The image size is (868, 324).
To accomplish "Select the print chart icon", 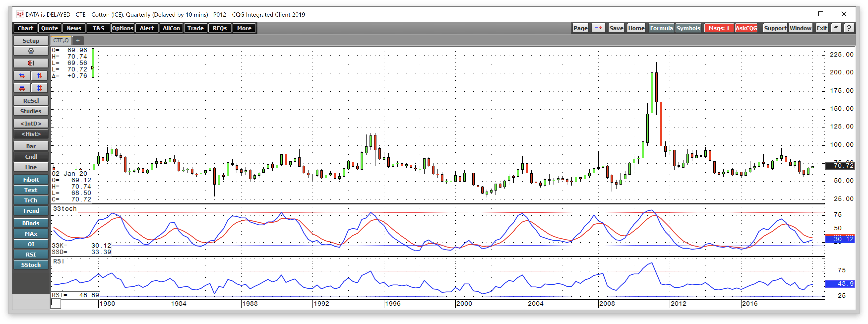I will 31,51.
